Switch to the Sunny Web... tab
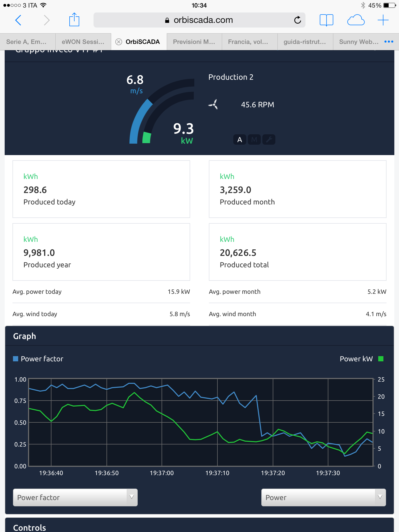This screenshot has height=532, width=399. click(x=358, y=42)
